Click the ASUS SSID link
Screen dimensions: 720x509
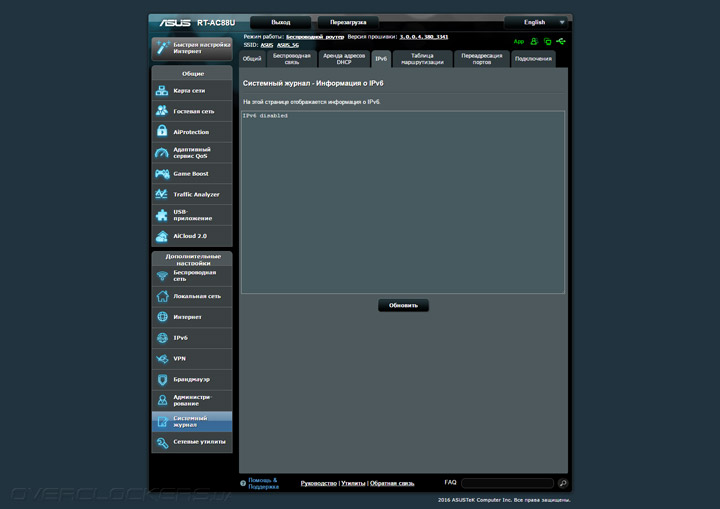click(267, 45)
